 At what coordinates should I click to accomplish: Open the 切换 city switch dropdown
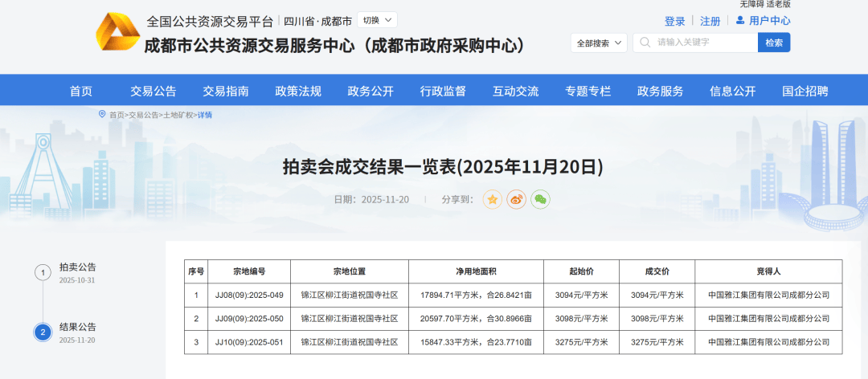[376, 20]
